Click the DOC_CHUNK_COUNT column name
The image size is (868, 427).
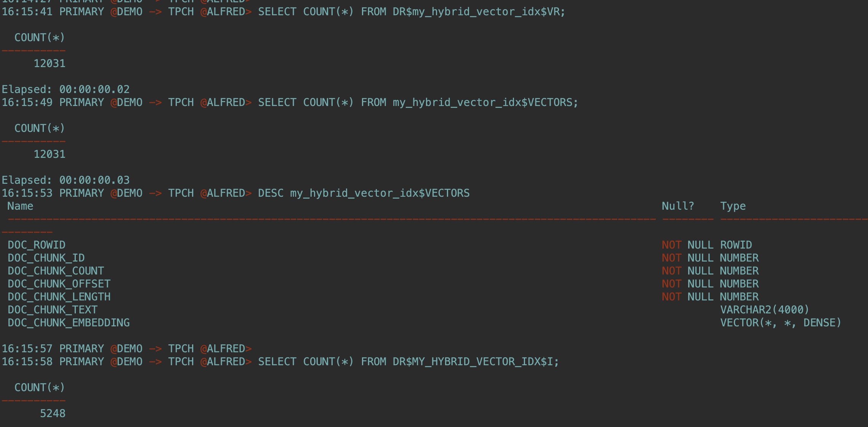pos(56,271)
